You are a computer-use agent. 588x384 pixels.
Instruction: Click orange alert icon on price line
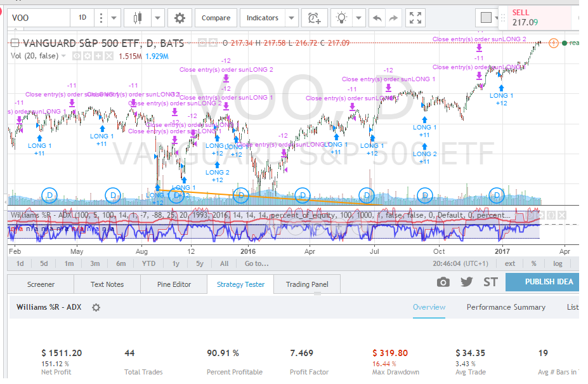553,43
